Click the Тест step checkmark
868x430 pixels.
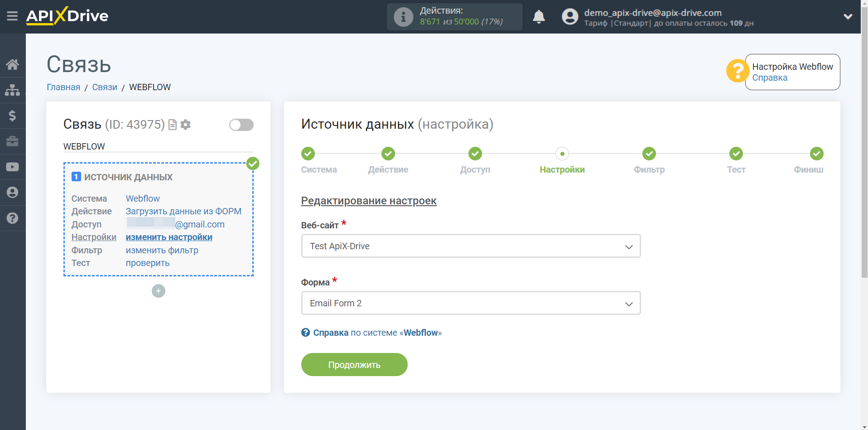pyautogui.click(x=736, y=154)
